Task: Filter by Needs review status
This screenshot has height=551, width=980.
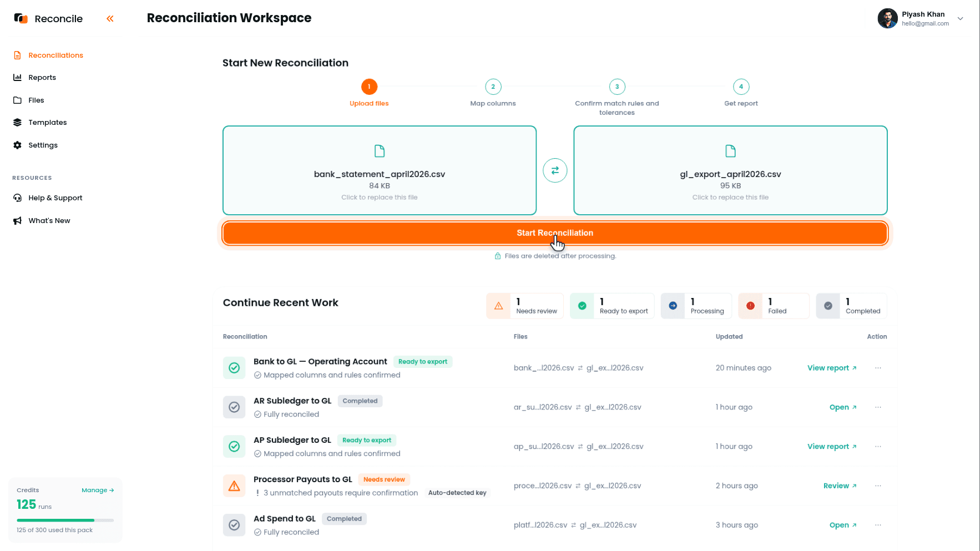Action: point(525,306)
